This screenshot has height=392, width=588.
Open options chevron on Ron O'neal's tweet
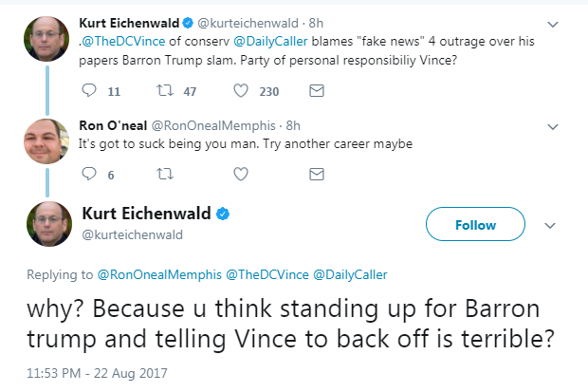(x=553, y=127)
